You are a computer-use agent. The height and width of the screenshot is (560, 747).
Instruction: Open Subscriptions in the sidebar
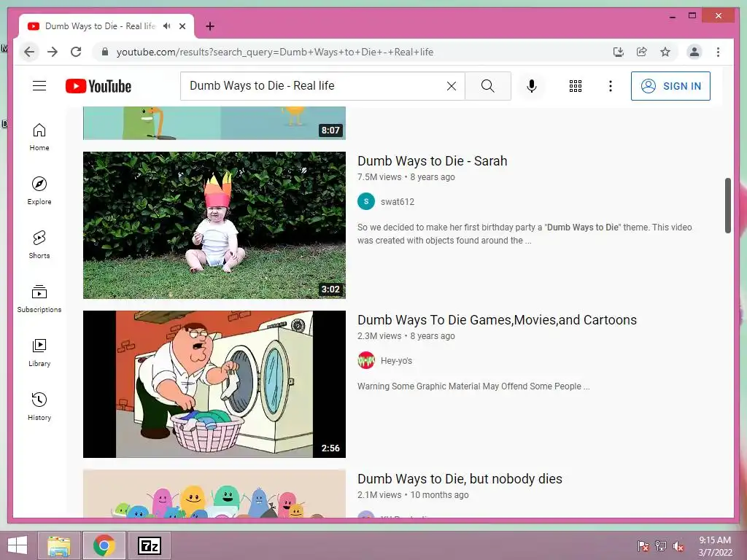(39, 298)
